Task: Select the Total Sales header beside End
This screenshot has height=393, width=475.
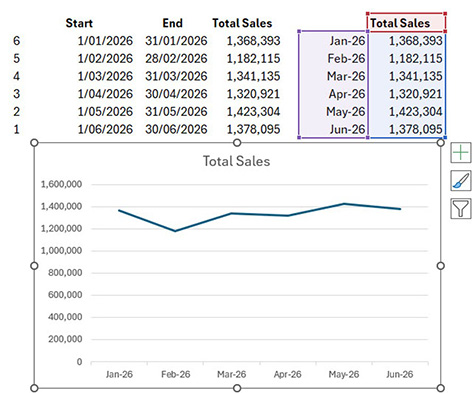Action: tap(242, 23)
